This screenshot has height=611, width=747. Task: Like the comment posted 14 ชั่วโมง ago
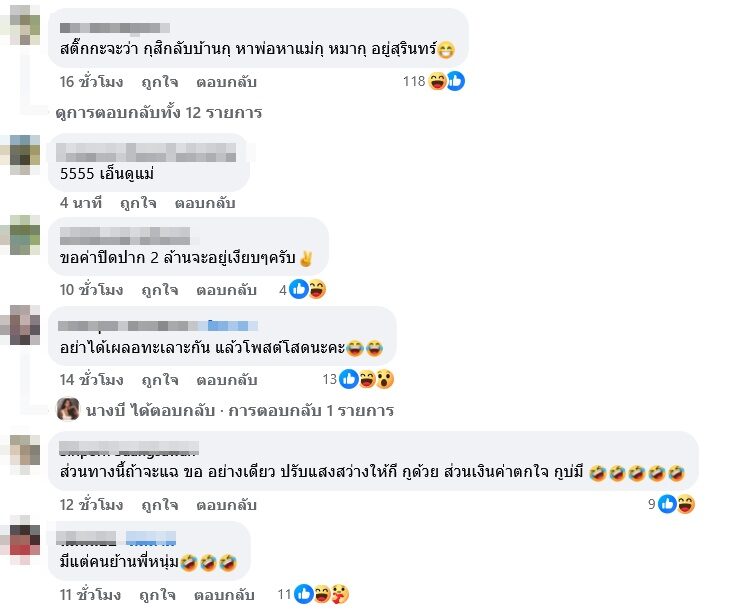(160, 380)
